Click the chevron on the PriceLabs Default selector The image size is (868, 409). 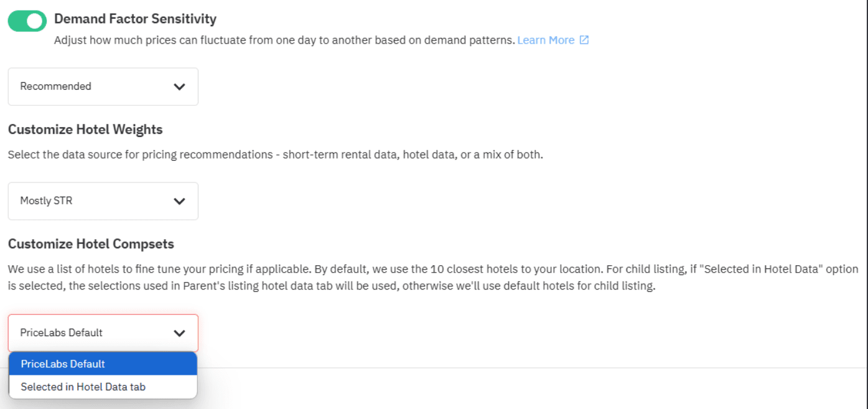[x=180, y=333]
